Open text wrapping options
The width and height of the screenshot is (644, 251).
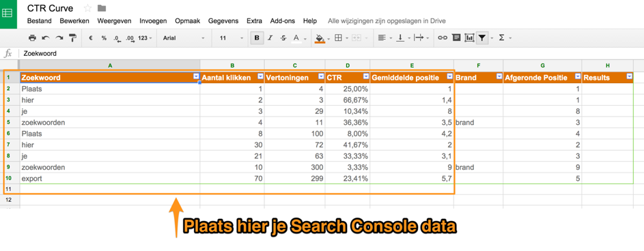coord(419,38)
